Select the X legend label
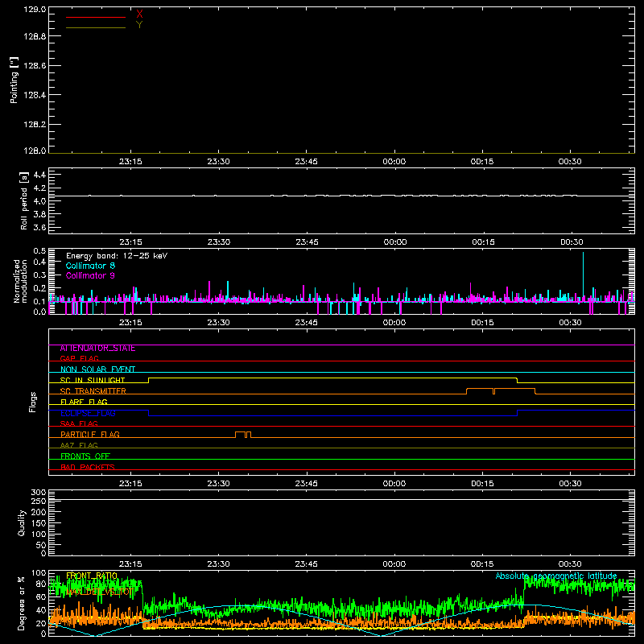Image resolution: width=644 pixels, height=644 pixels. [139, 14]
